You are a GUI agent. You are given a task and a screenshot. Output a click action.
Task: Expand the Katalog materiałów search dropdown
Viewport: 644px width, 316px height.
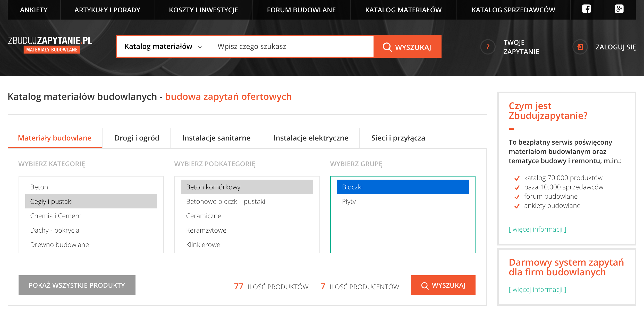click(x=163, y=46)
